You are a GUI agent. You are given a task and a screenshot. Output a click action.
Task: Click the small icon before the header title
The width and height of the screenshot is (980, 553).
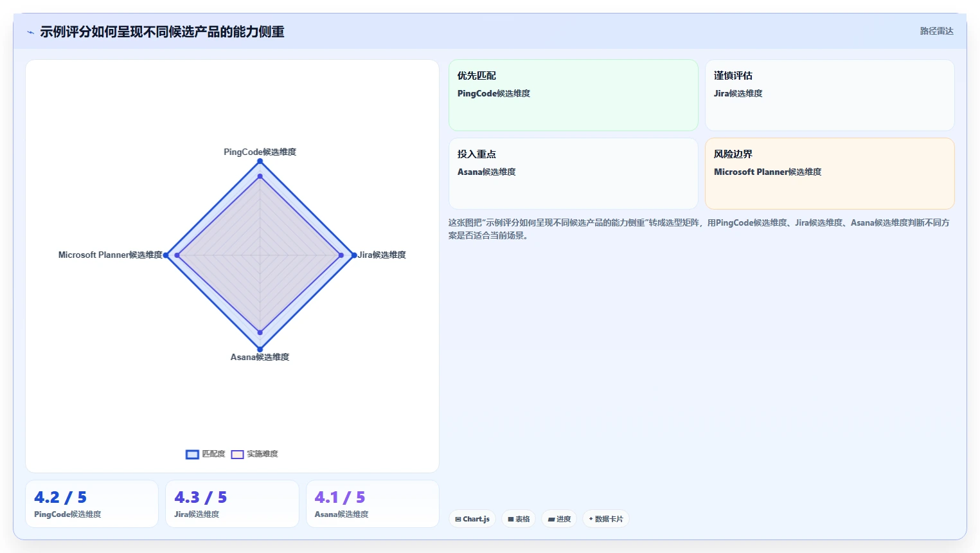(x=30, y=32)
